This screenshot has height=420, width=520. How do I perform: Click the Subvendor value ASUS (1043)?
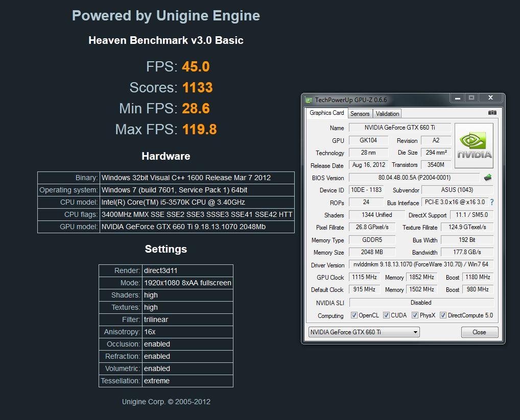(457, 190)
